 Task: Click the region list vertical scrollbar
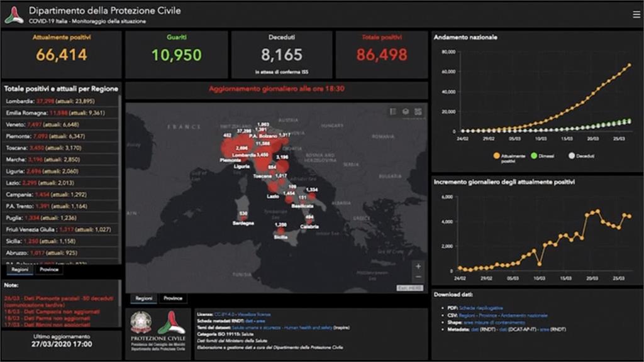(120, 179)
